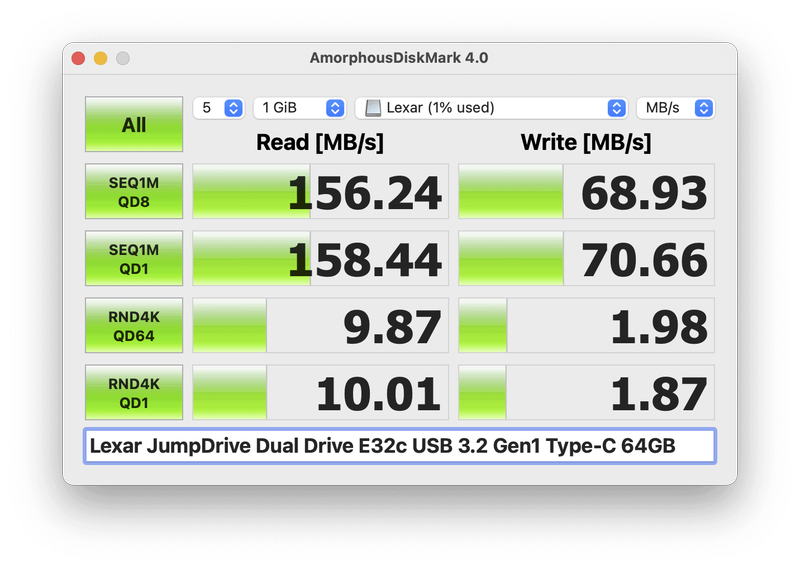Run all benchmarks with the All button
This screenshot has height=568, width=800.
tap(133, 125)
